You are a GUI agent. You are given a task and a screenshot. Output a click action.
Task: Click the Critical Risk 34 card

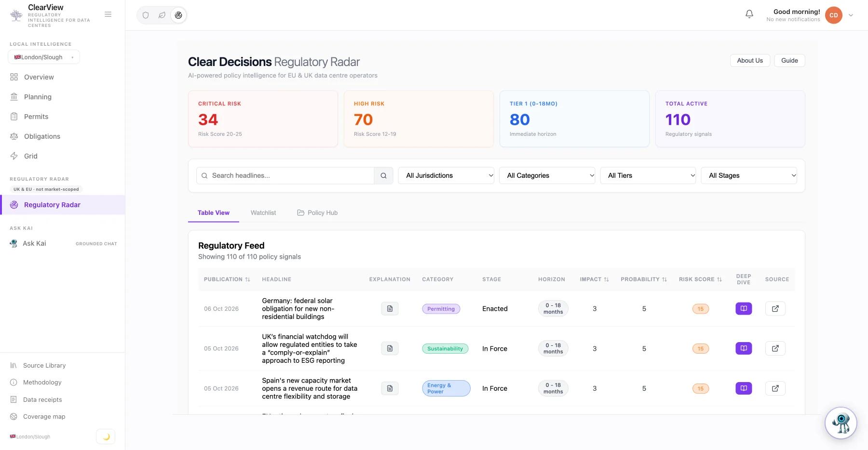coord(263,119)
